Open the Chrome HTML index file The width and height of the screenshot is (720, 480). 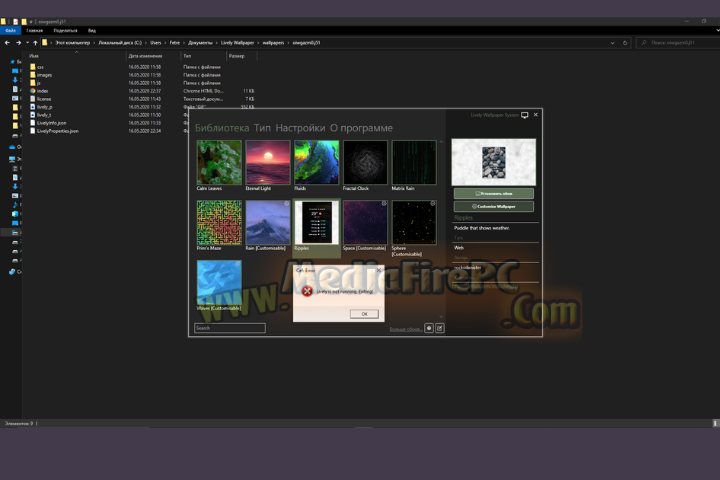pyautogui.click(x=42, y=91)
